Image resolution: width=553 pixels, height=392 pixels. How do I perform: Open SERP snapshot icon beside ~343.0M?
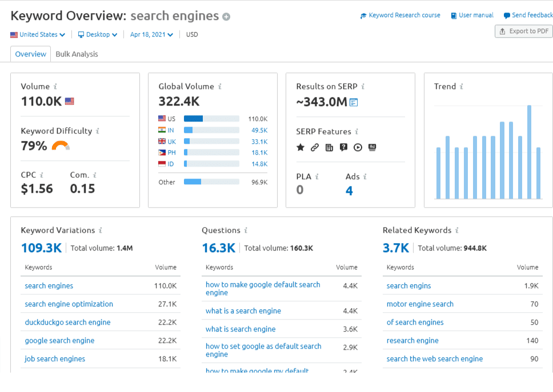coord(354,103)
